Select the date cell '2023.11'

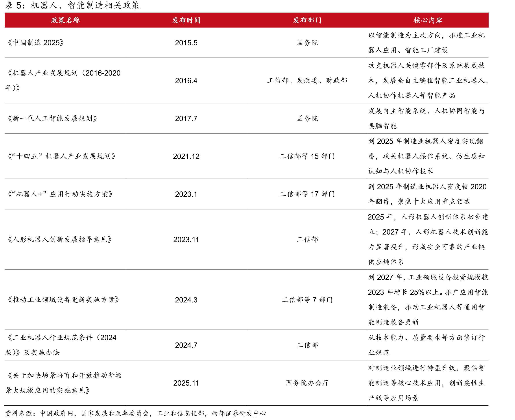click(186, 240)
